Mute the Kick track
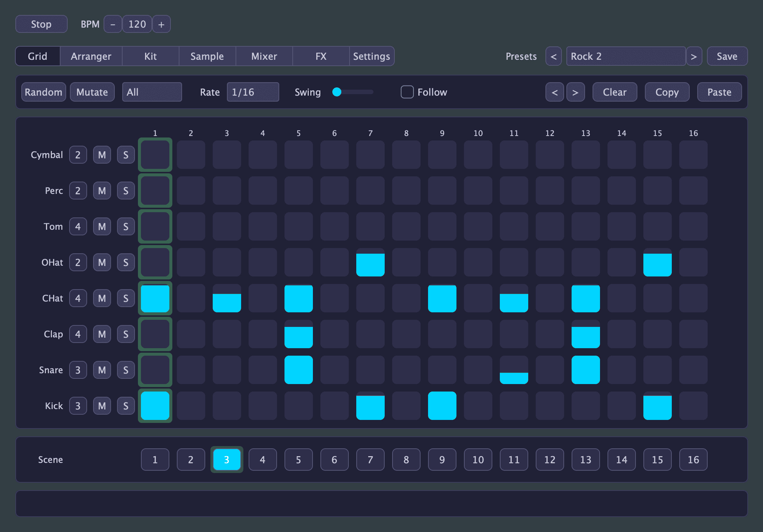763x532 pixels. point(102,406)
